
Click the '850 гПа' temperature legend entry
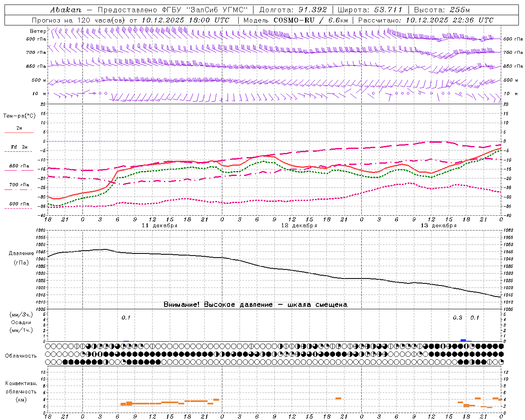click(19, 166)
